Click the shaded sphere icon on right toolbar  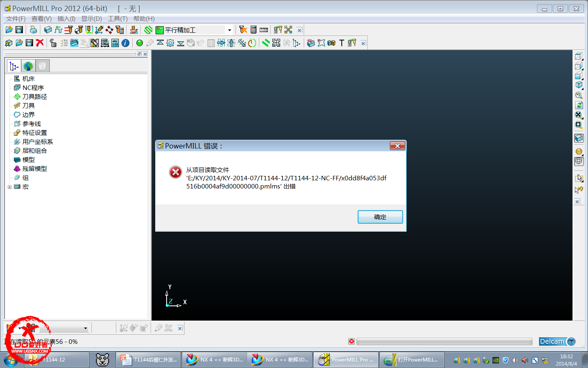(579, 152)
